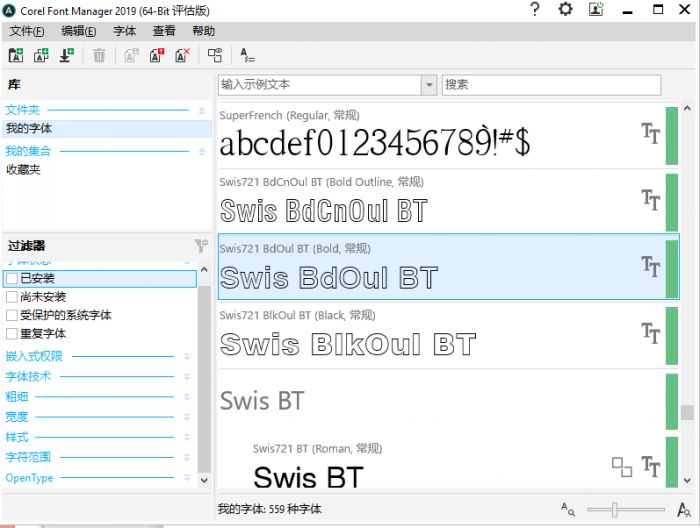Viewport: 700px width, 528px height.
Task: Open the 帮助 menu
Action: click(203, 31)
